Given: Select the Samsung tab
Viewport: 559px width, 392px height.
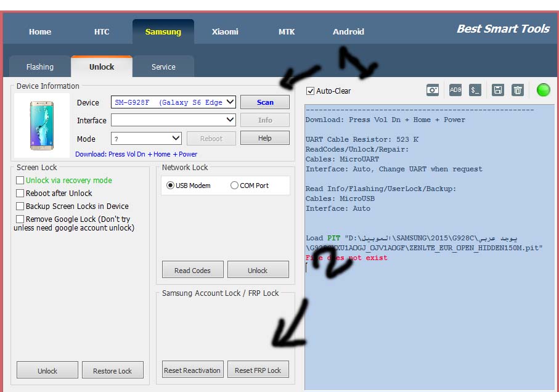Looking at the screenshot, I should click(163, 31).
